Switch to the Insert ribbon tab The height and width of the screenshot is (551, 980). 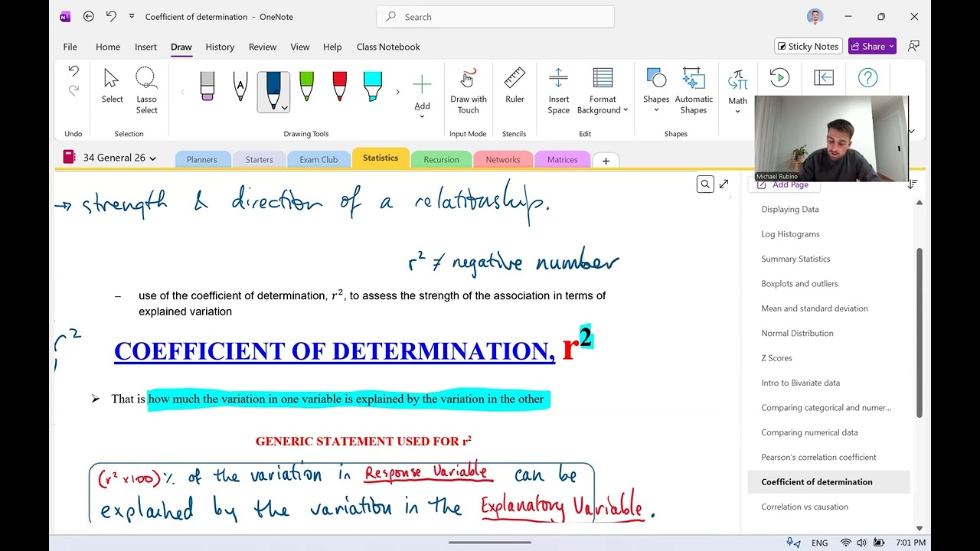(x=145, y=47)
